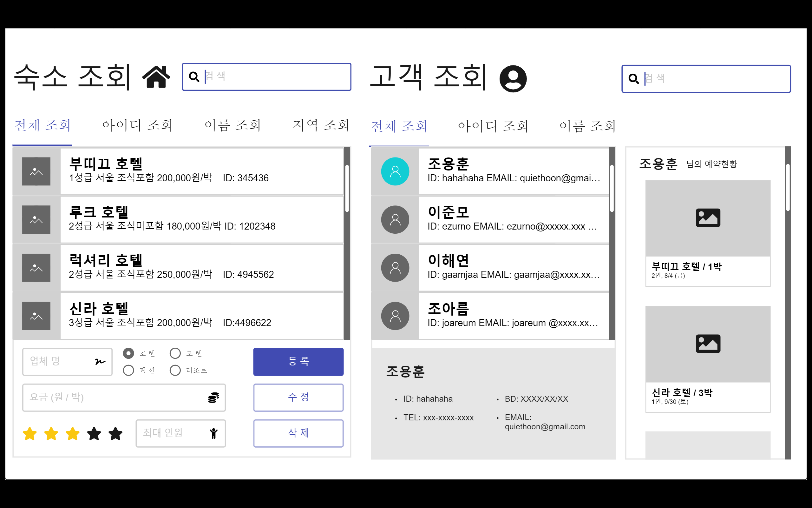Screen dimensions: 812x508
Task: Click the gray avatar of 이해연
Action: coord(395,268)
